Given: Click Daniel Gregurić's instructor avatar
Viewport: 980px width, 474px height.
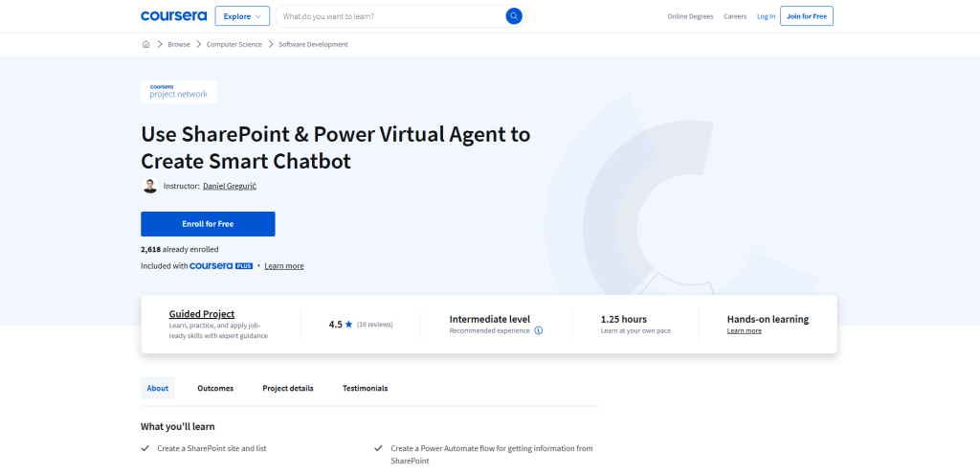Looking at the screenshot, I should pos(150,186).
